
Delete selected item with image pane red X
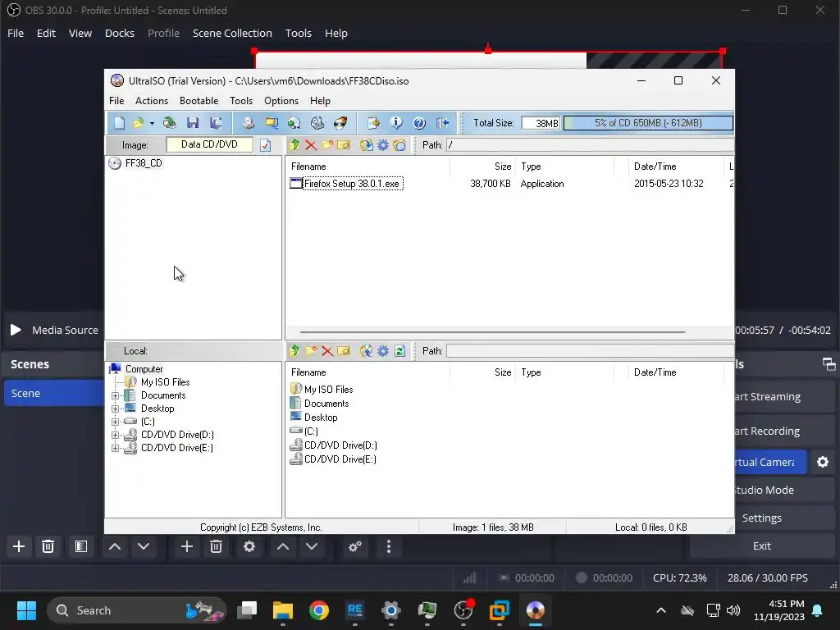(x=311, y=145)
